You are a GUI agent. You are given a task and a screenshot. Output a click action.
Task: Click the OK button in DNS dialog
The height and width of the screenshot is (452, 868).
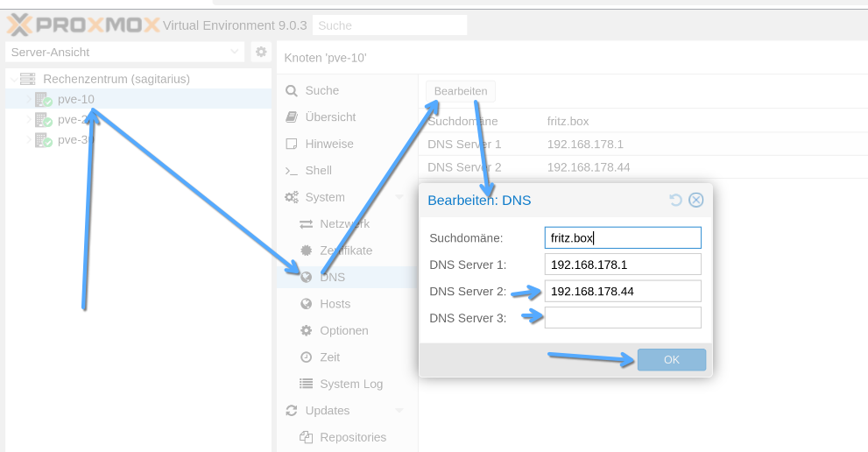671,360
